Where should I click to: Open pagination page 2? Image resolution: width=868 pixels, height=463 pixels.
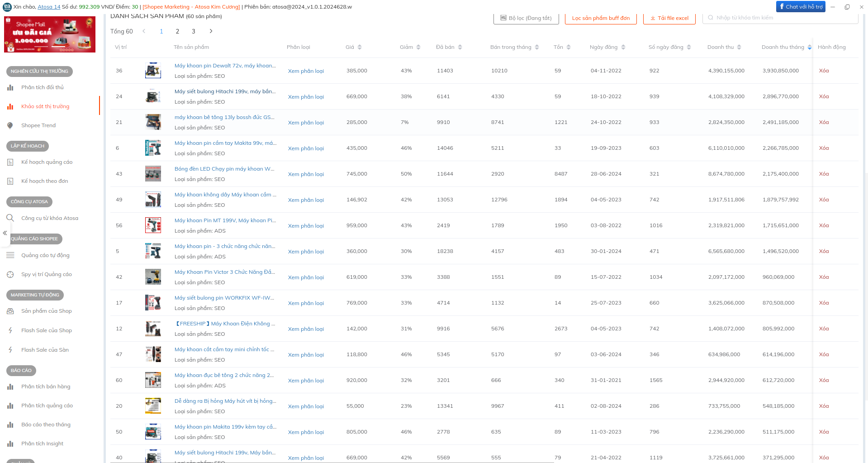point(177,31)
